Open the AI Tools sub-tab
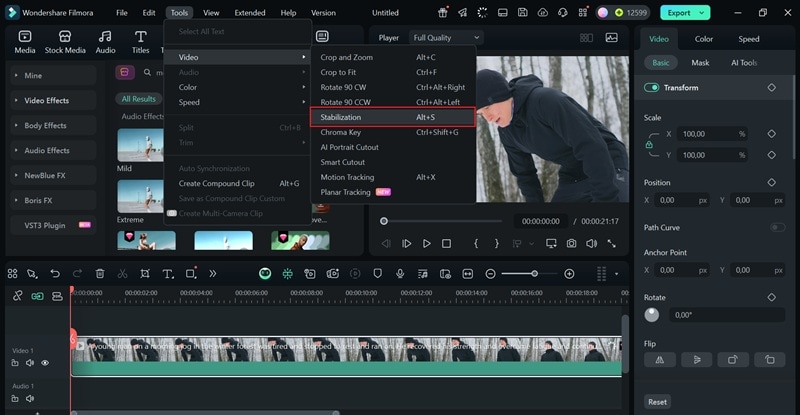The width and height of the screenshot is (800, 415). click(x=744, y=62)
